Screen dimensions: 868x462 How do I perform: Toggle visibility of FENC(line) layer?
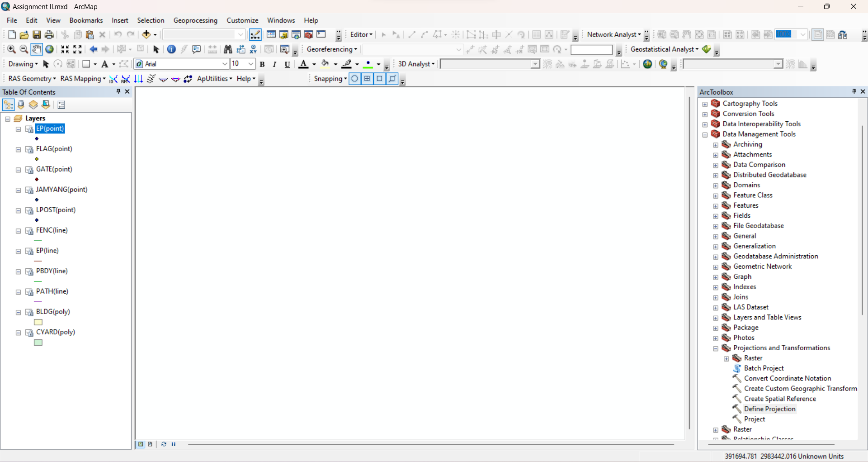click(29, 231)
